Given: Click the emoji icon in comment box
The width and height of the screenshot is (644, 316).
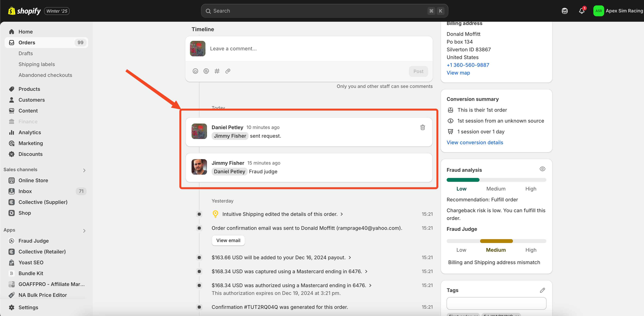Looking at the screenshot, I should (x=195, y=71).
